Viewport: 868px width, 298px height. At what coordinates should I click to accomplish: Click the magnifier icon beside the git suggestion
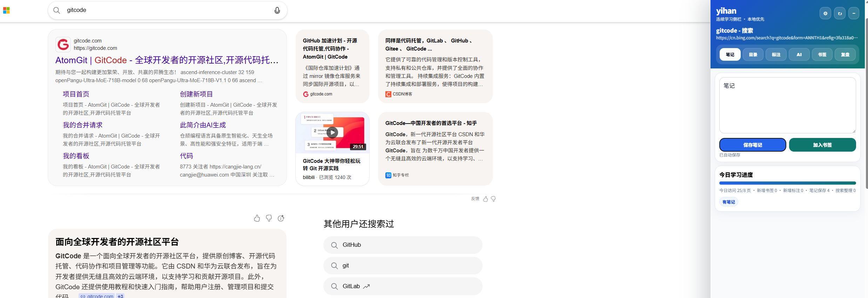pyautogui.click(x=335, y=266)
